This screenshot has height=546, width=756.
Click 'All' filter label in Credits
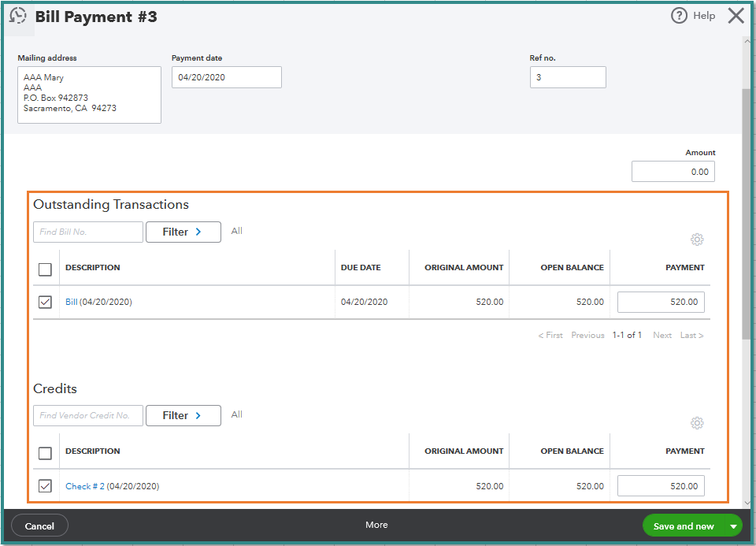click(x=236, y=414)
